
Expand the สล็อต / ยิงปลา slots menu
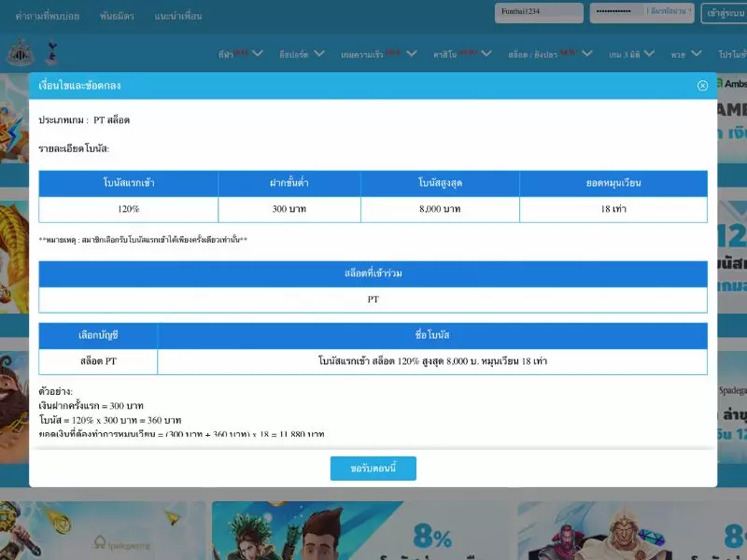click(550, 54)
